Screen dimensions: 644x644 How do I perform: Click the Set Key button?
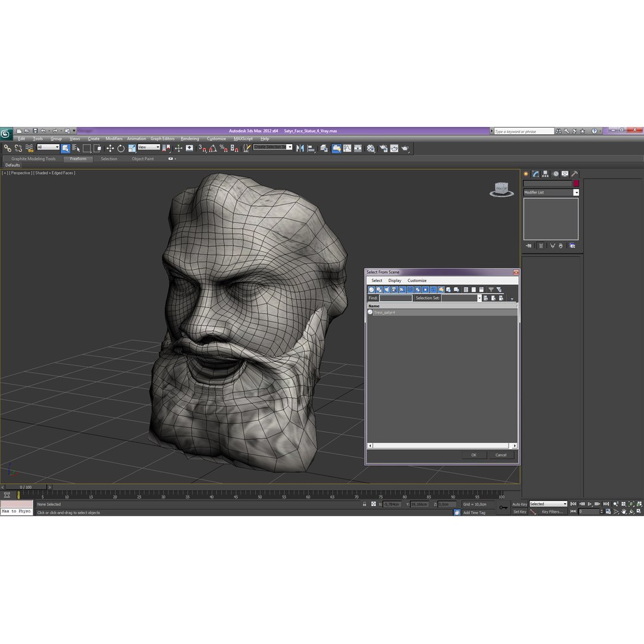click(519, 512)
